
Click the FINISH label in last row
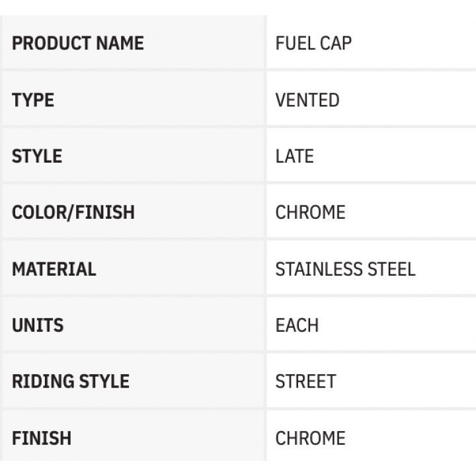41,438
